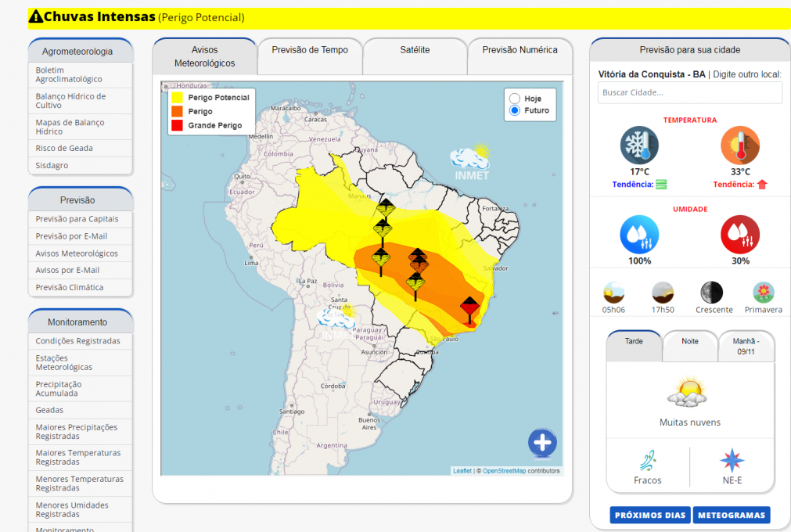Click the 100% humidity droplets icon

[x=639, y=235]
